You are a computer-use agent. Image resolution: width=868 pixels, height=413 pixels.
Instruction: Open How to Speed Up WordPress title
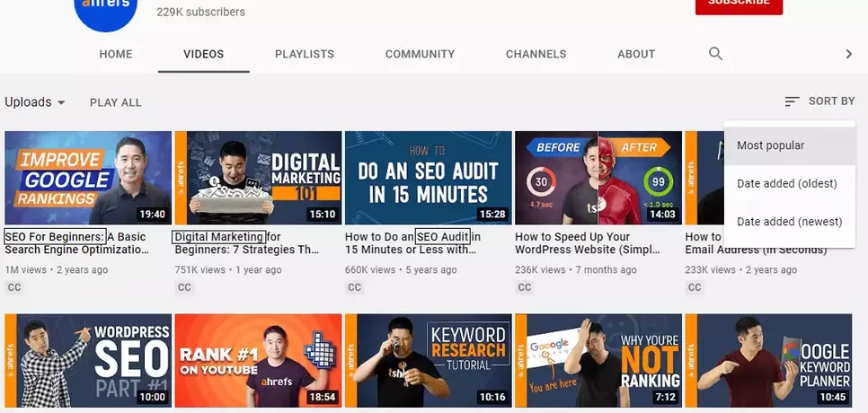click(588, 243)
